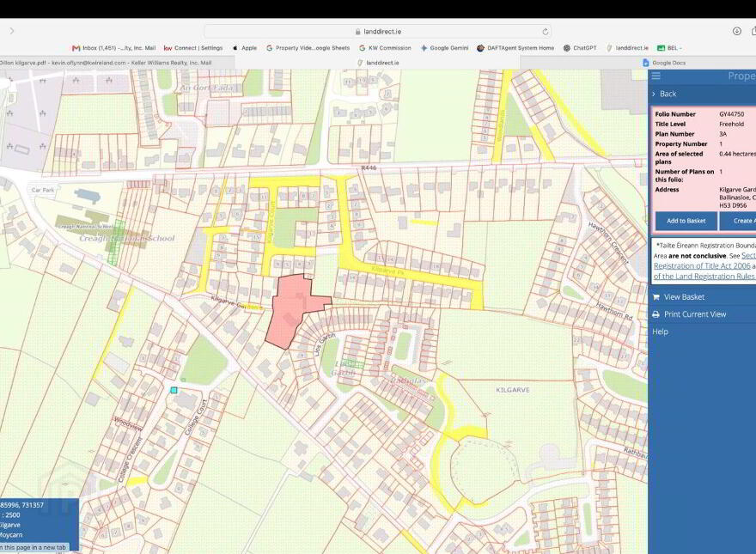Screen dimensions: 756x554
Task: Open the DAFTAgent System Home bookmark
Action: point(515,48)
